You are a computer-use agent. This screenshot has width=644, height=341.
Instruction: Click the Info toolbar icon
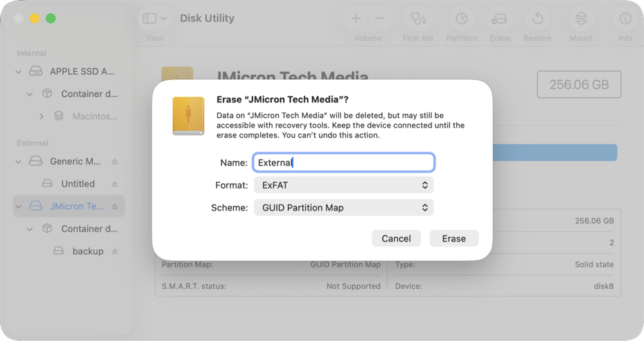coord(625,19)
